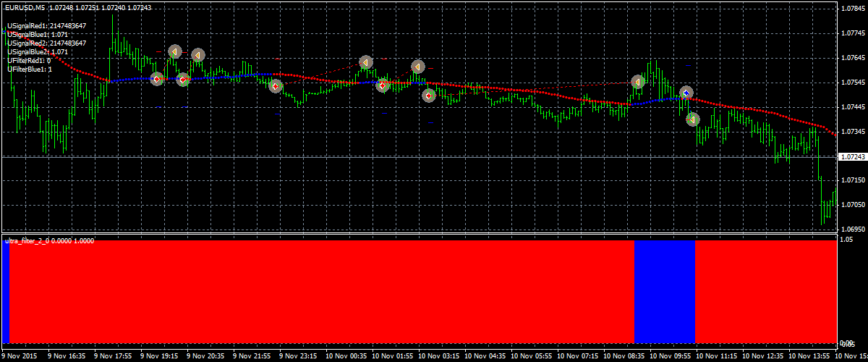
Task: Click the 10 Nov 12:35 time label
Action: (762, 356)
